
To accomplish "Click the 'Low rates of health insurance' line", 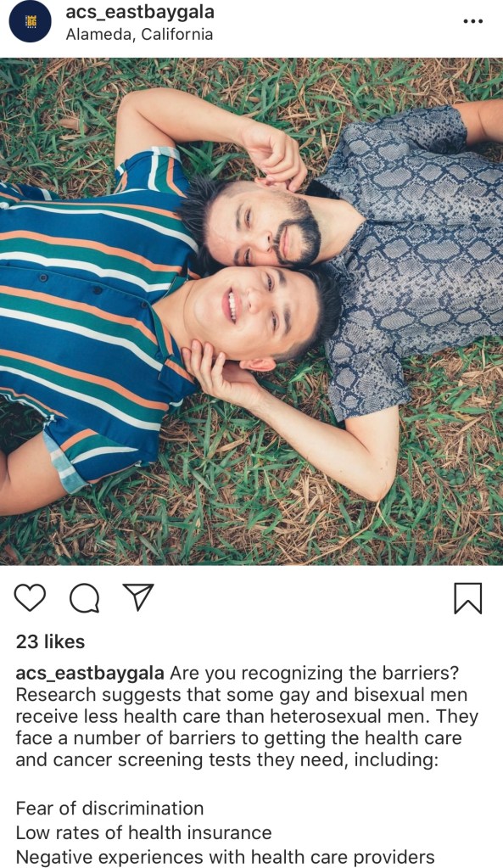I will [x=144, y=832].
